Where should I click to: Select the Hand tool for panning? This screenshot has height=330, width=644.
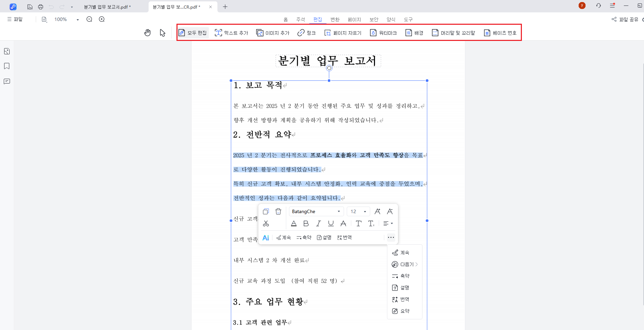[x=147, y=32]
